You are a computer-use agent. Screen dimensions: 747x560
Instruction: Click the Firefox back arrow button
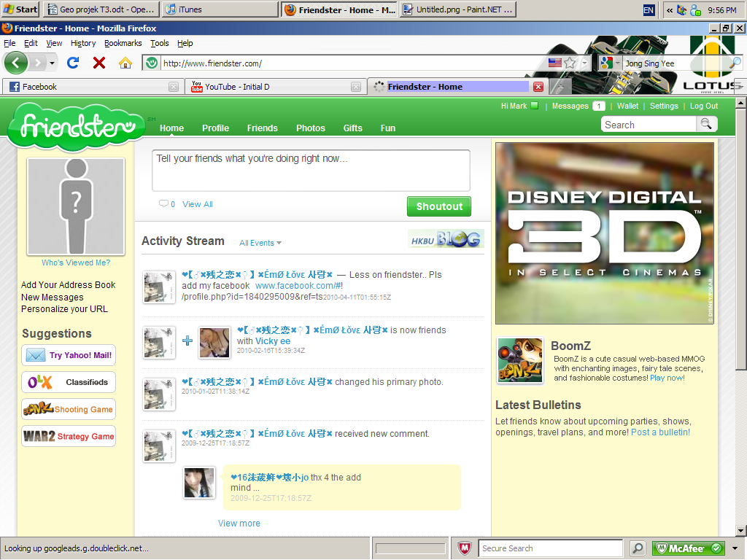click(x=16, y=63)
